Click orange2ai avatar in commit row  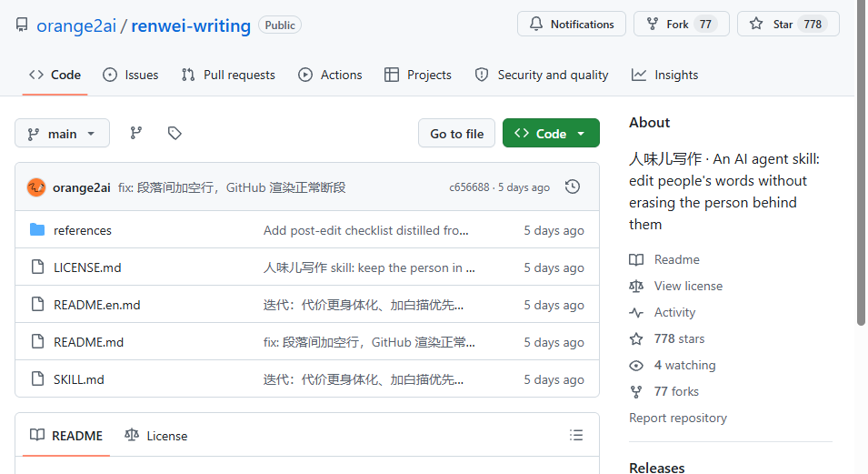point(36,187)
